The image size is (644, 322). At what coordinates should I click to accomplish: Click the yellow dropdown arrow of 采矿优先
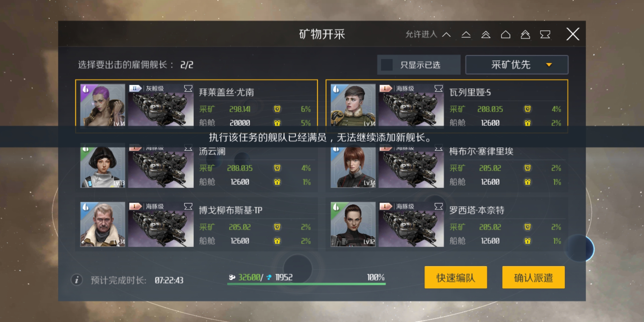(x=549, y=65)
